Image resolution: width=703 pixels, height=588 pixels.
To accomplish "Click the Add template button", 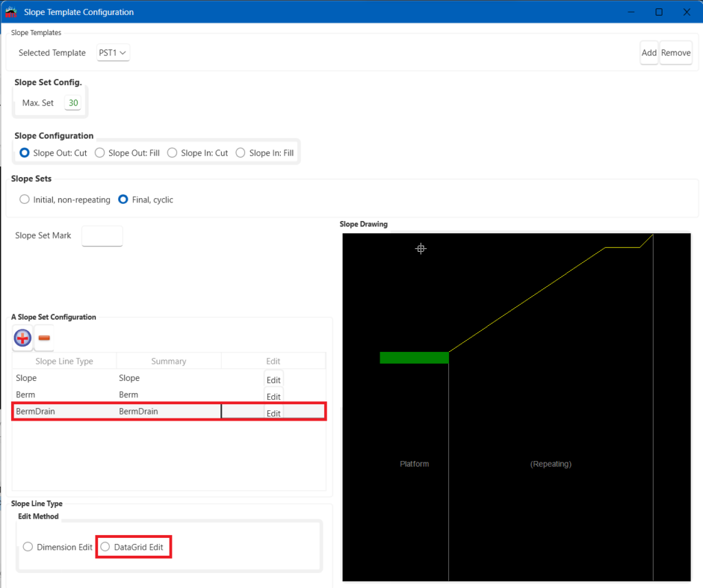I will click(x=649, y=53).
